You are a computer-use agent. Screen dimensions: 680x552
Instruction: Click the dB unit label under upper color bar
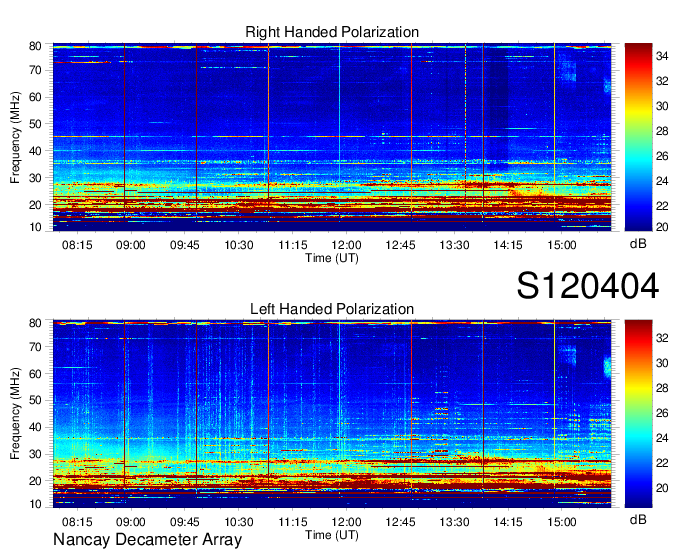pyautogui.click(x=638, y=244)
